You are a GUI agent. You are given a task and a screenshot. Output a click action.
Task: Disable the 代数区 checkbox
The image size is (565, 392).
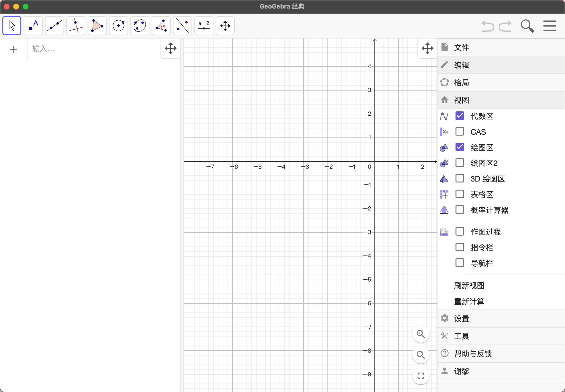pyautogui.click(x=459, y=116)
